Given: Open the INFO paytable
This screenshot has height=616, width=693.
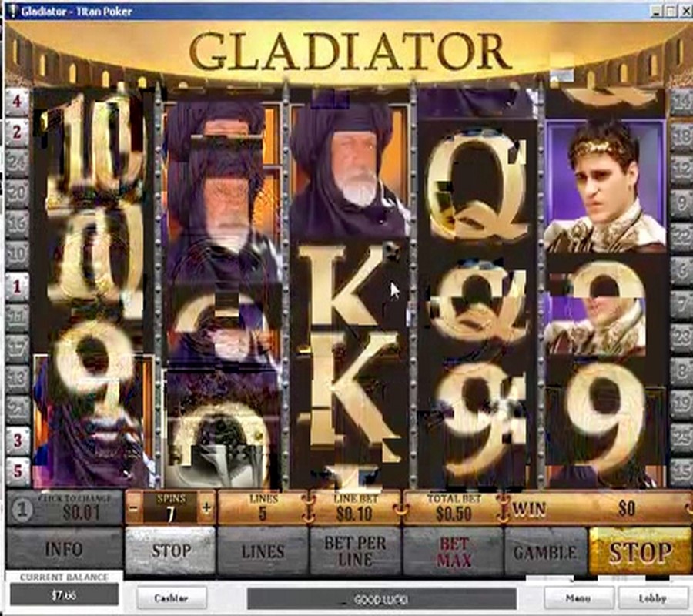Looking at the screenshot, I should 65,550.
